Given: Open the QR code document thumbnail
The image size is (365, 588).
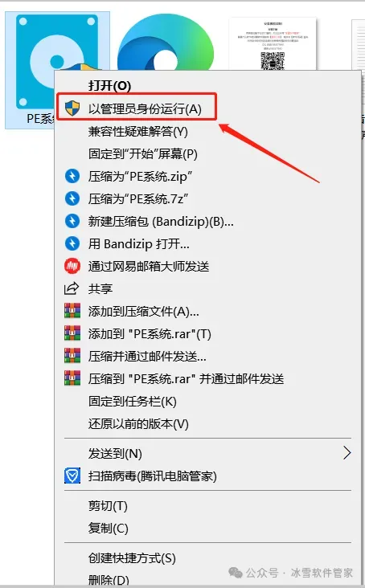Looking at the screenshot, I should click(273, 44).
